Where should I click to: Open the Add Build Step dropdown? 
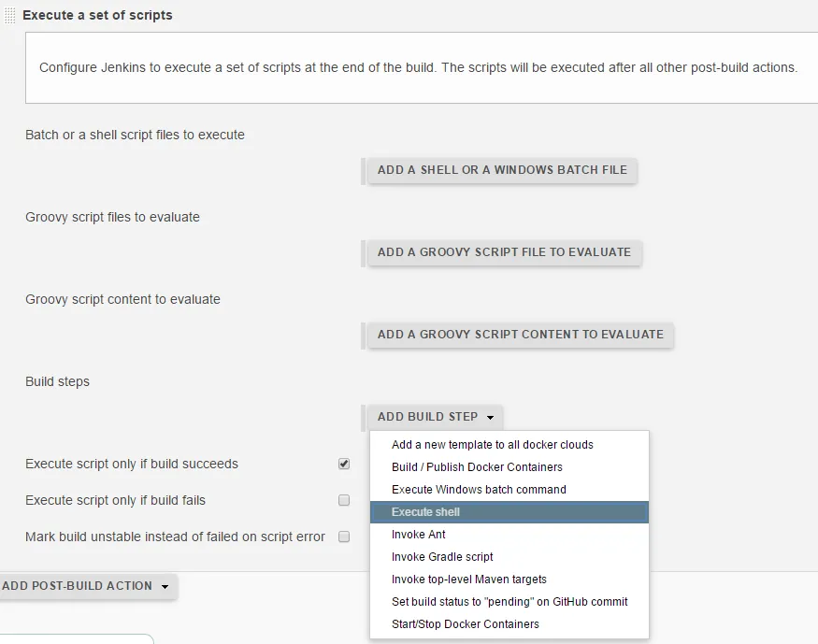(436, 417)
